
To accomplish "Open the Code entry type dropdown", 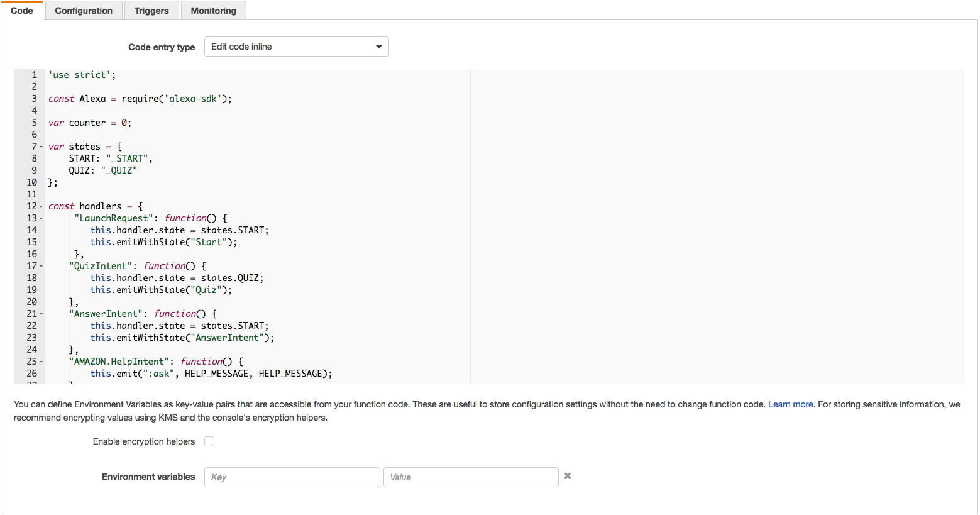I will [x=296, y=47].
